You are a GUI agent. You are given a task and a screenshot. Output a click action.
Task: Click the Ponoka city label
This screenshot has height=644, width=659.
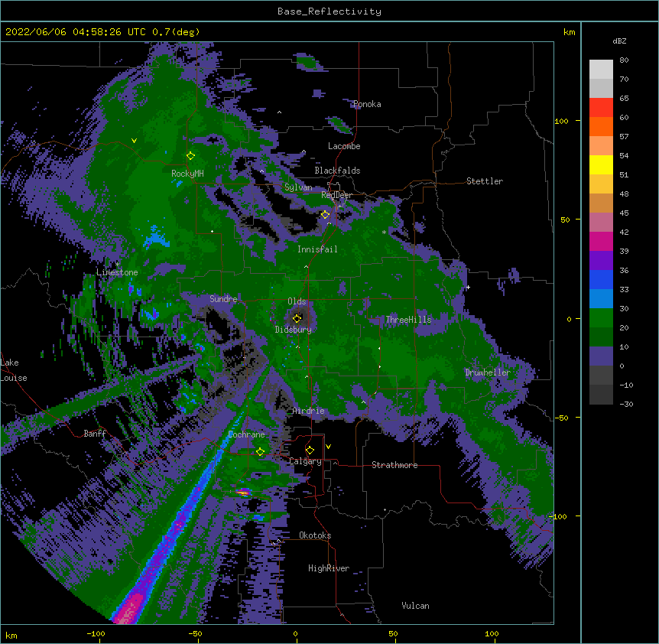pos(367,104)
